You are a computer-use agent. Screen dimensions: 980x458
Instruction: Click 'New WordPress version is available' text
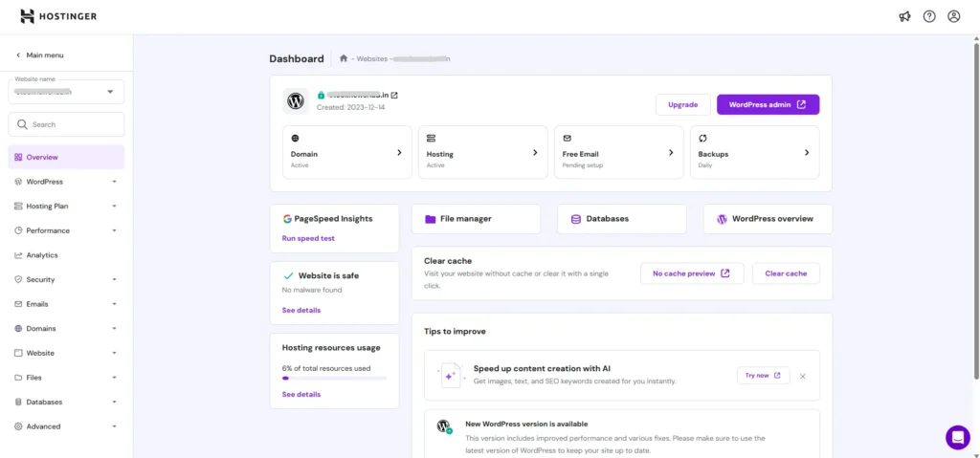point(526,424)
